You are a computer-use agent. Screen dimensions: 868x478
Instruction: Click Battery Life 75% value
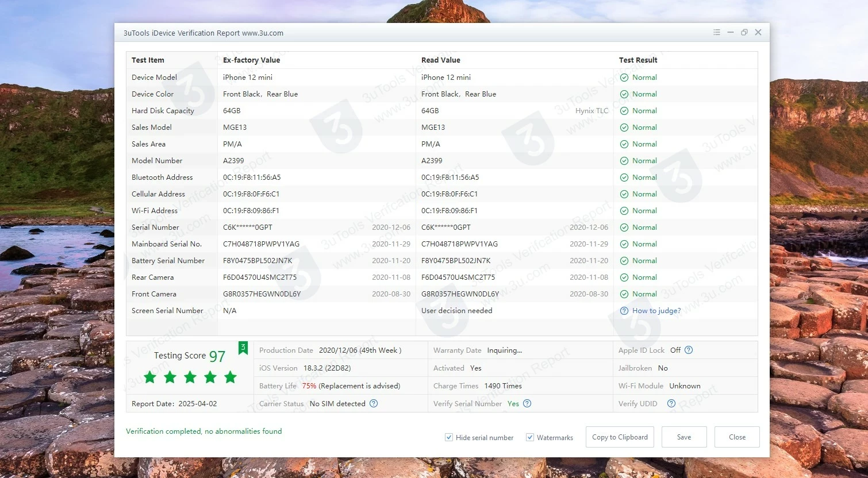(x=309, y=386)
